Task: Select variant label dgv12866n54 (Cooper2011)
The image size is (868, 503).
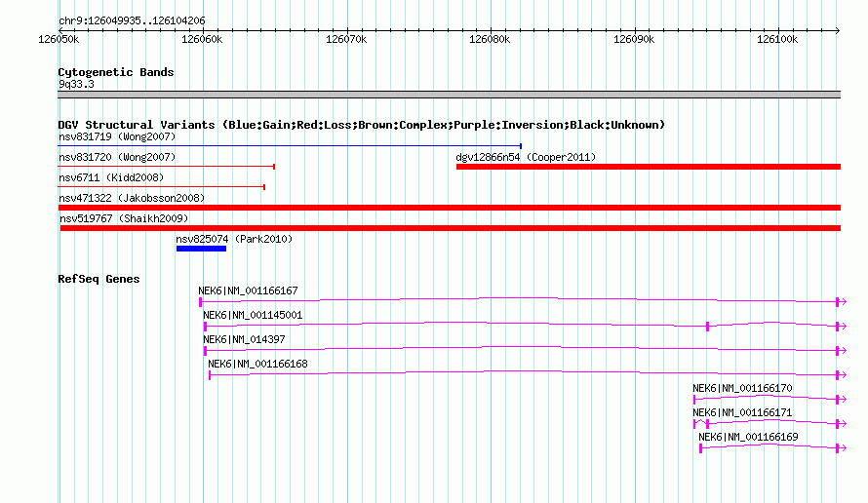Action: pos(526,157)
